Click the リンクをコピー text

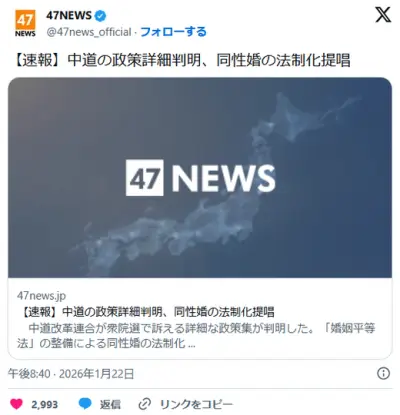tap(196, 404)
